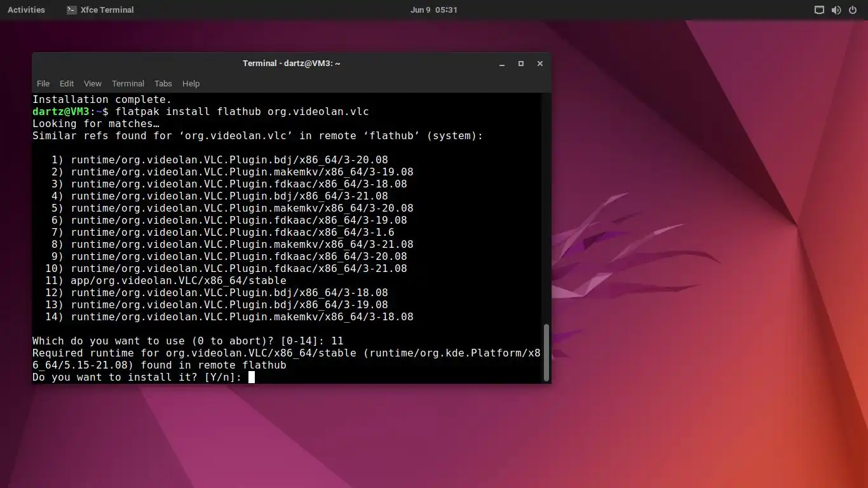Click the 'dartz@VM3' prompt text
This screenshot has width=868, height=488.
[61, 112]
